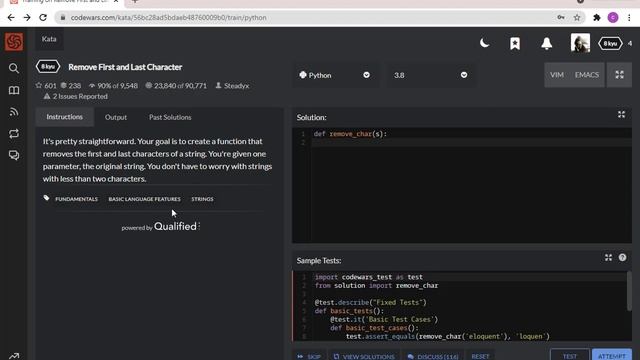Click inside the Sample Tests editor
Image resolution: width=640 pixels, height=360 pixels.
point(459,306)
